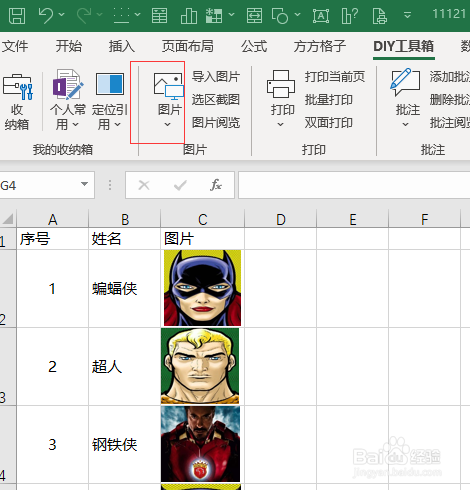Image resolution: width=470 pixels, height=490 pixels.
Task: Click the 图片 header cell in column C
Action: [203, 239]
